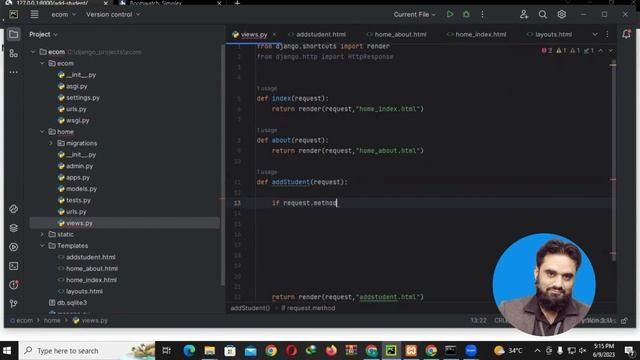
Task: Open notifications bell icon
Action: (x=626, y=34)
